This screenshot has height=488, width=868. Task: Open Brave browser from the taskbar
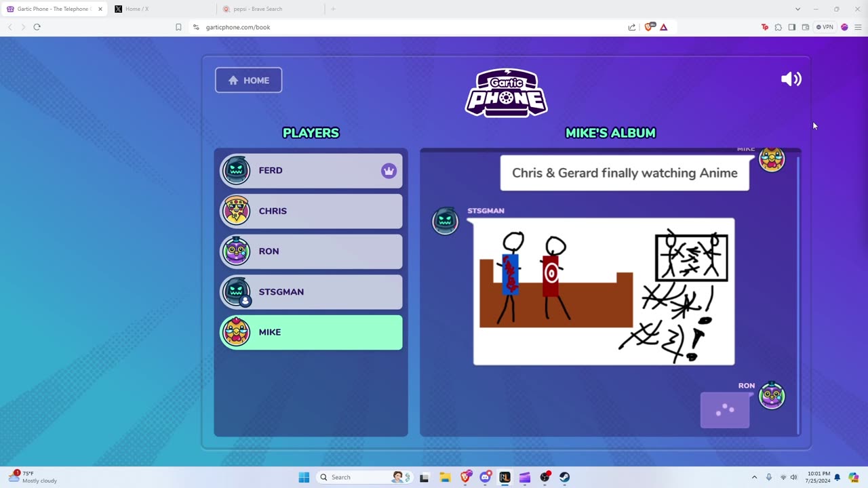465,477
